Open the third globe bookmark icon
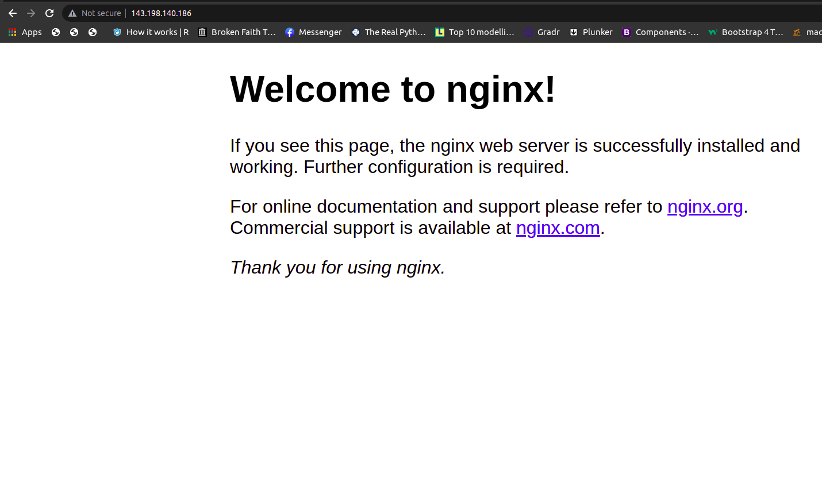Viewport: 822px width, 504px height. 93,32
